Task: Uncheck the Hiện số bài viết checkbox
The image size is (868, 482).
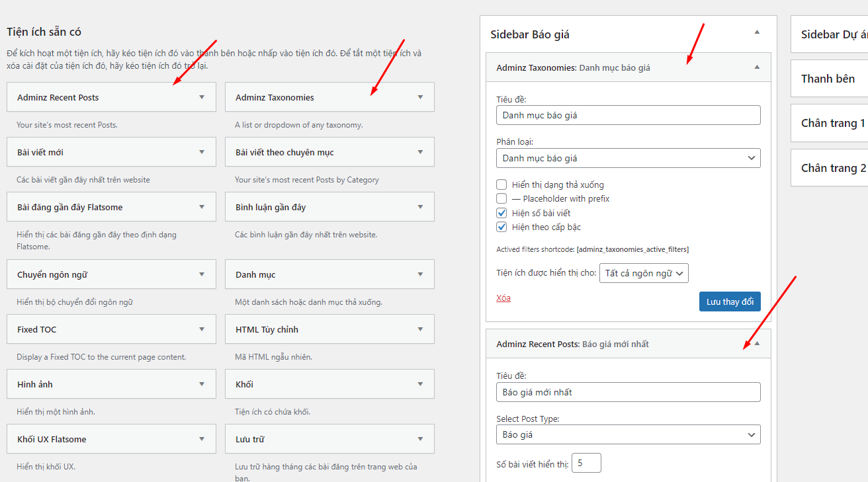Action: tap(501, 213)
